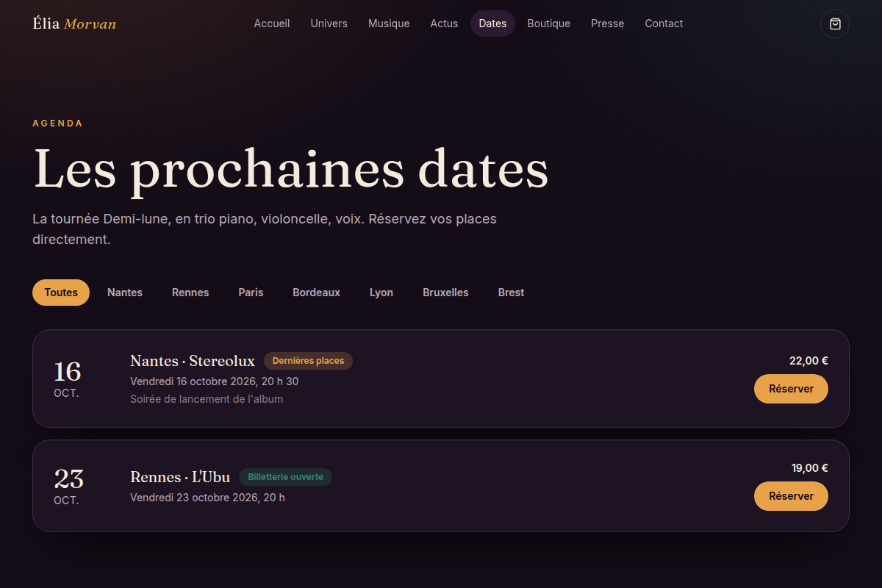Click the AGENDA label
This screenshot has width=882, height=588.
[58, 123]
